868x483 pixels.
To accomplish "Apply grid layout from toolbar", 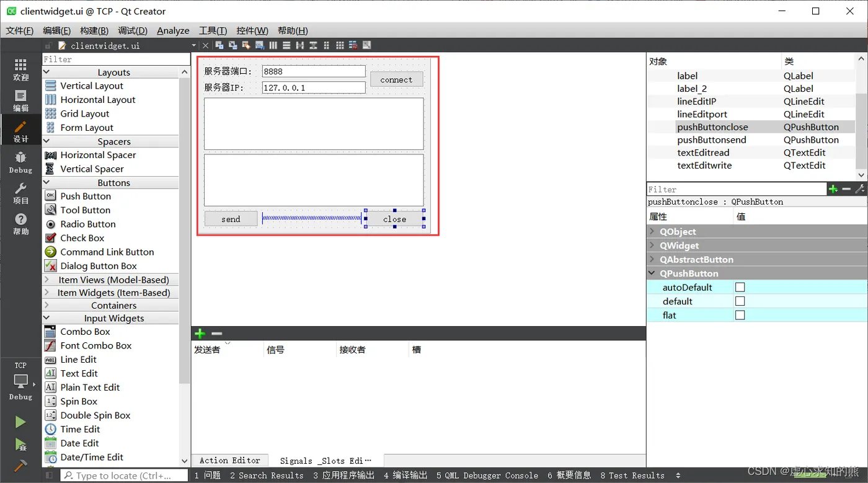I will click(x=340, y=45).
